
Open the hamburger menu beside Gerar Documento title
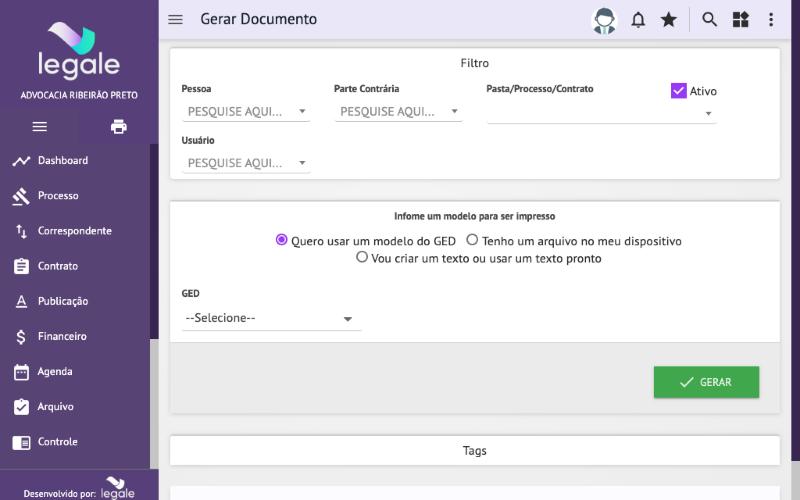click(x=176, y=19)
